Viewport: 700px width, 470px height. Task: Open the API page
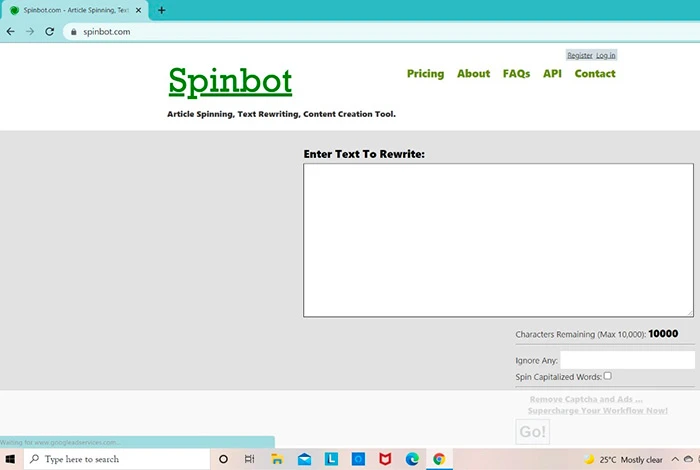(x=552, y=74)
